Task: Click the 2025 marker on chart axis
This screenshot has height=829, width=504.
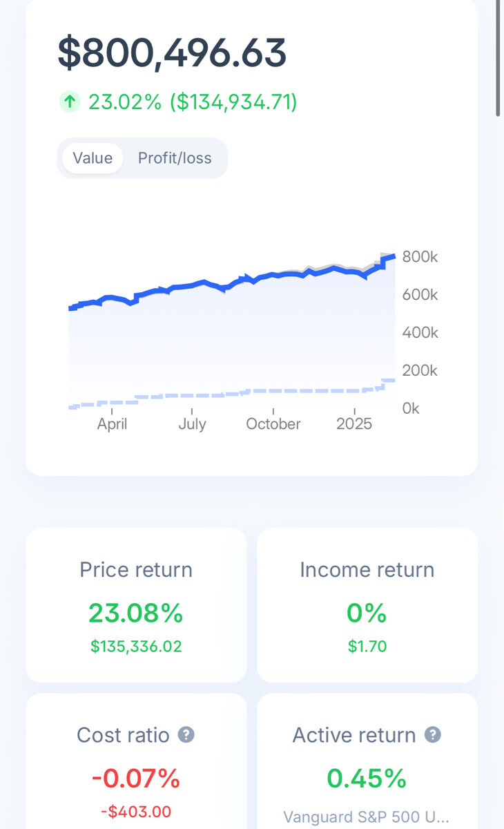Action: (x=354, y=423)
